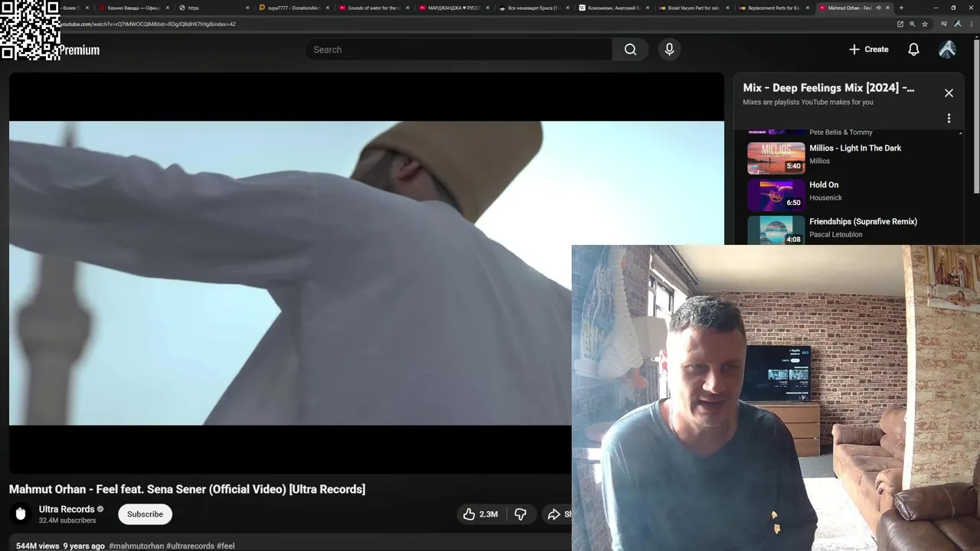Click the Pascal Letoublon artist name
The width and height of the screenshot is (980, 551).
click(x=836, y=234)
